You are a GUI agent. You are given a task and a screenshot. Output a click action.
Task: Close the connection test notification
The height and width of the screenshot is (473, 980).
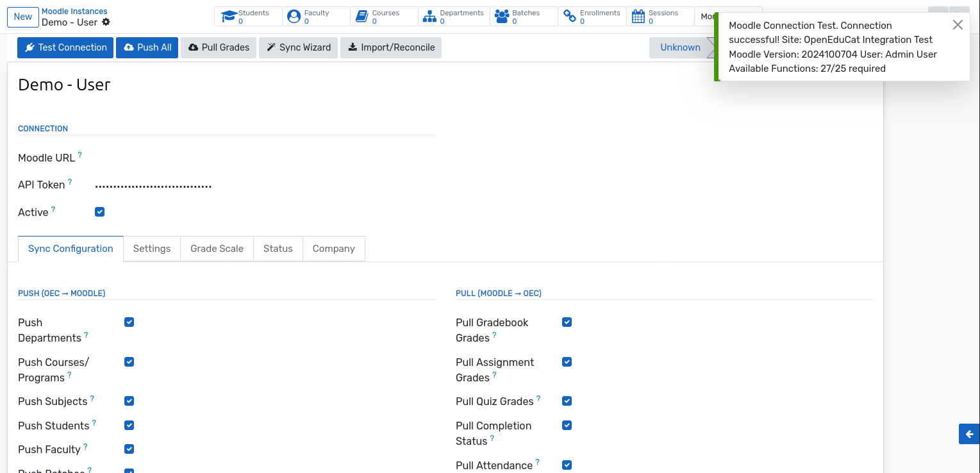pyautogui.click(x=958, y=25)
